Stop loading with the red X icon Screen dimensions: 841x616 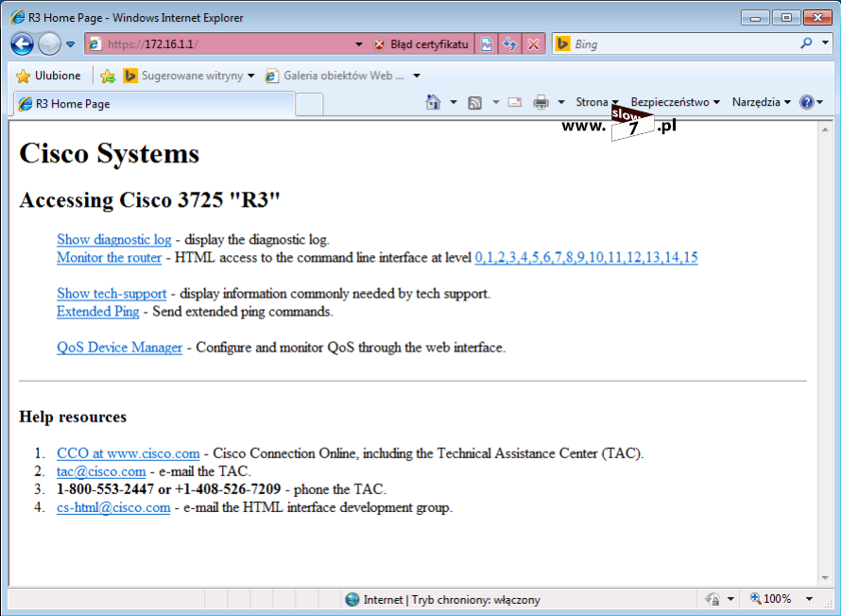tap(533, 44)
